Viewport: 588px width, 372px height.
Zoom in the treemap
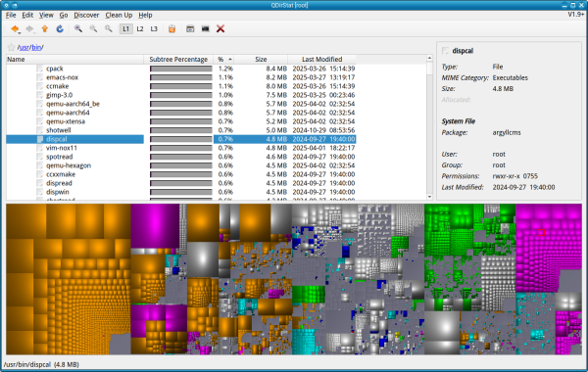click(78, 28)
